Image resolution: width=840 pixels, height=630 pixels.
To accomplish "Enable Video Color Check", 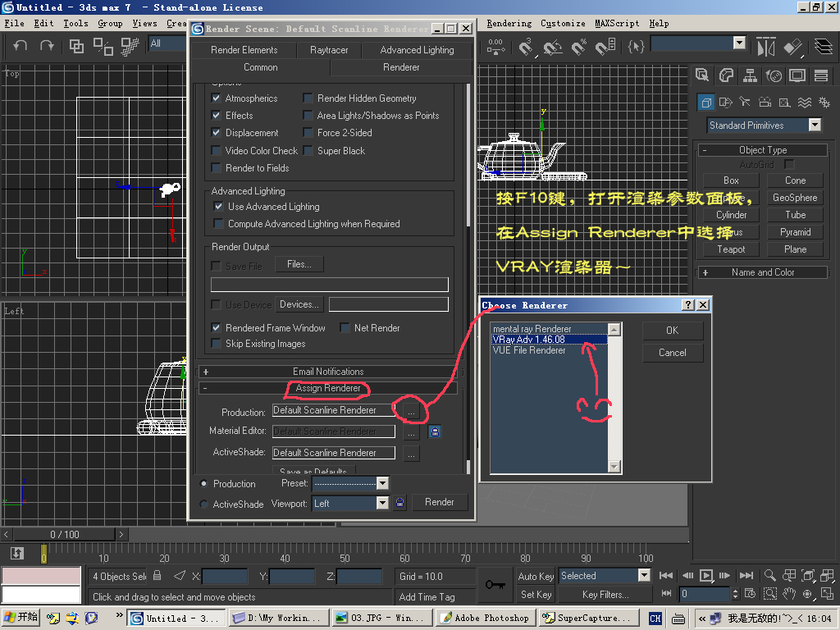I will click(216, 151).
